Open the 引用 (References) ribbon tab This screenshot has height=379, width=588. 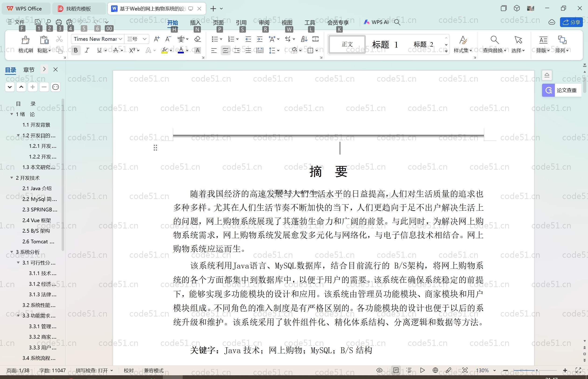tap(241, 22)
